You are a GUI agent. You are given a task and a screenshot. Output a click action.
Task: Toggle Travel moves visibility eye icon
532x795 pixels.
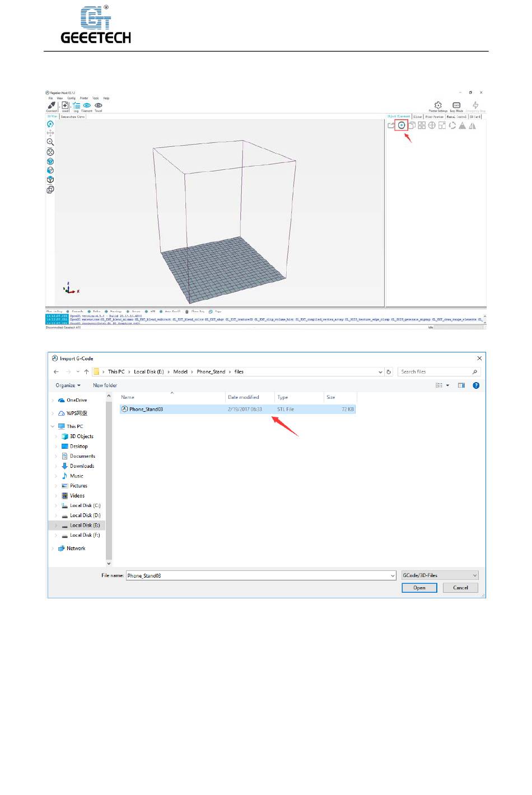tap(99, 105)
